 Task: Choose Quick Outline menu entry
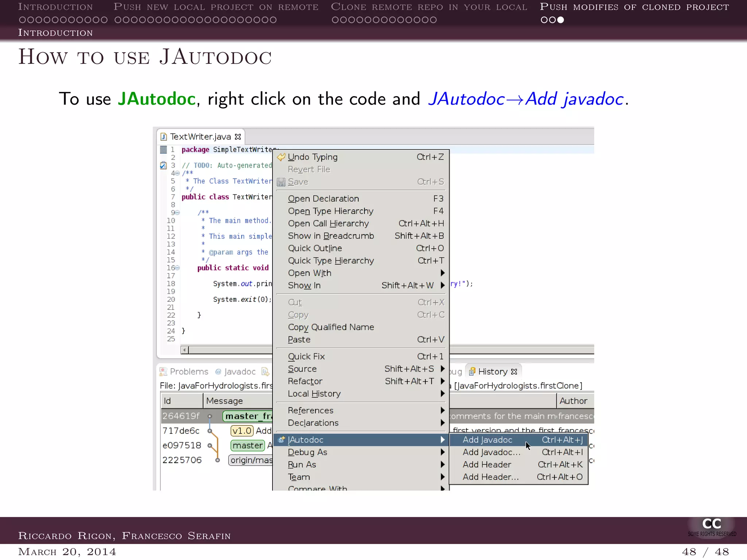point(361,248)
